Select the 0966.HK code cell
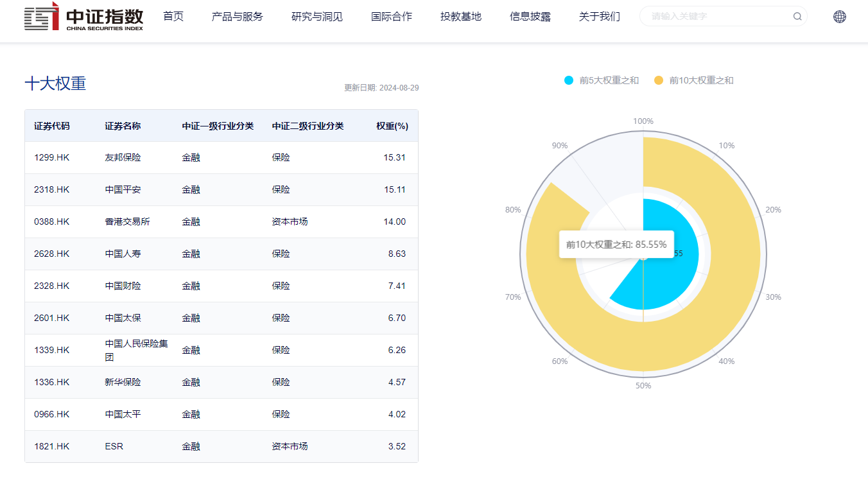This screenshot has width=868, height=486. (52, 414)
